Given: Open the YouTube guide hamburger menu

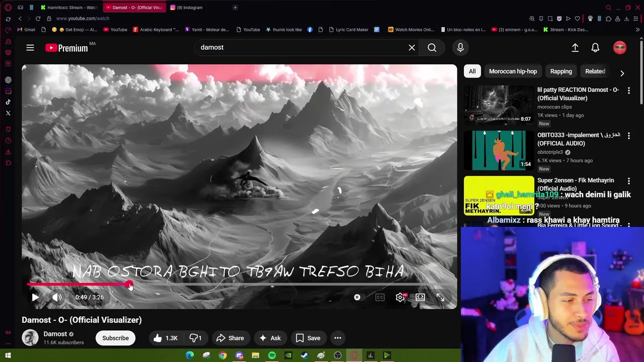Looking at the screenshot, I should [30, 48].
